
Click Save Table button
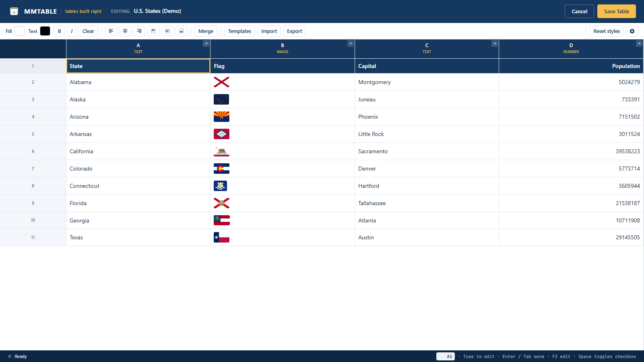pyautogui.click(x=617, y=11)
